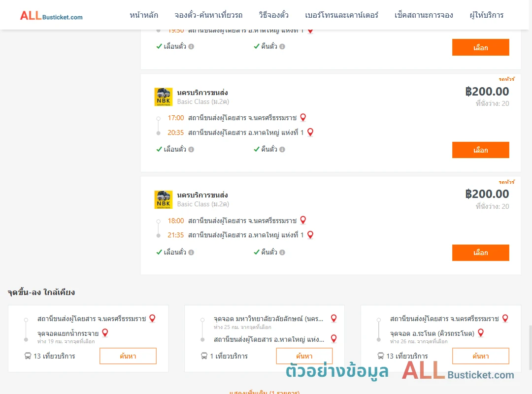The height and width of the screenshot is (394, 532).
Task: Click ค้นหา for the แยกน้ำกระจาย route
Action: click(128, 356)
